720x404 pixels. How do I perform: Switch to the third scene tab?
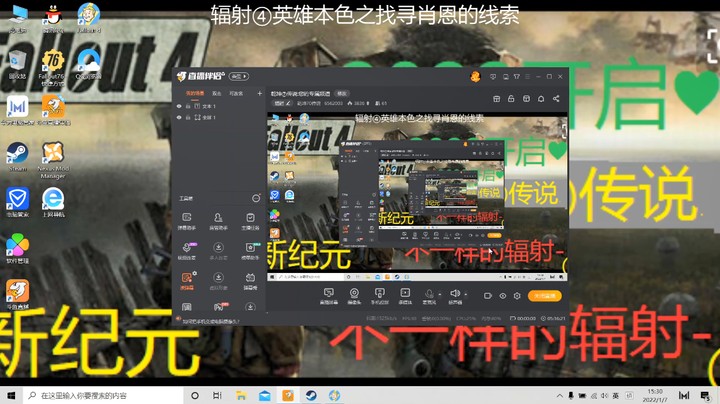point(236,93)
